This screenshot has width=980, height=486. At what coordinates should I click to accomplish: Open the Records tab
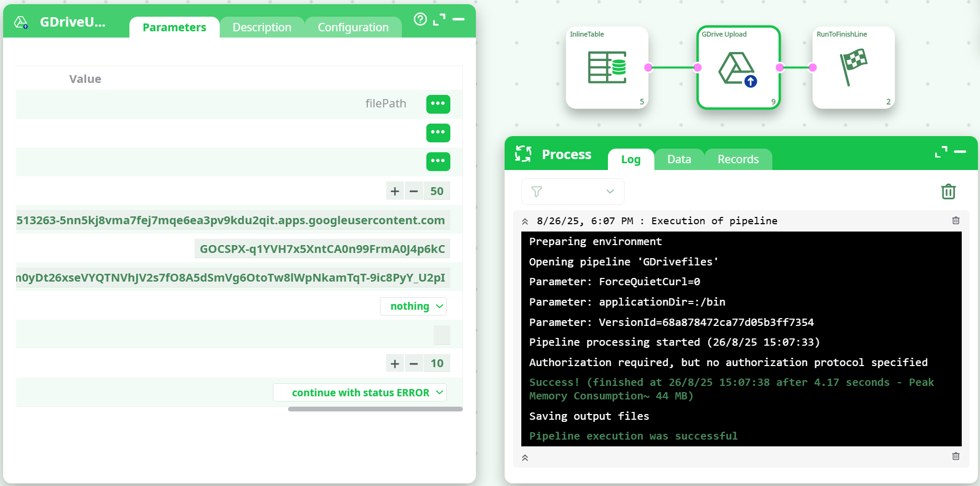coord(738,159)
